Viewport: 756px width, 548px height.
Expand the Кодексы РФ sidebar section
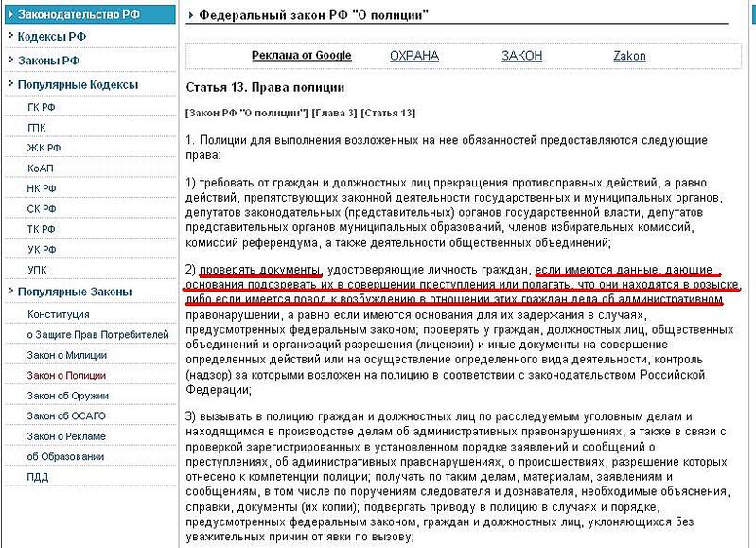[52, 37]
